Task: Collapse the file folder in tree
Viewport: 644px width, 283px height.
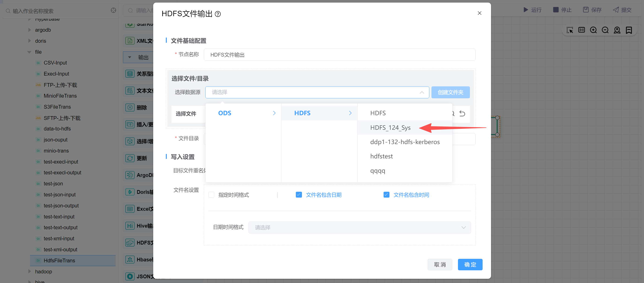Action: [30, 52]
